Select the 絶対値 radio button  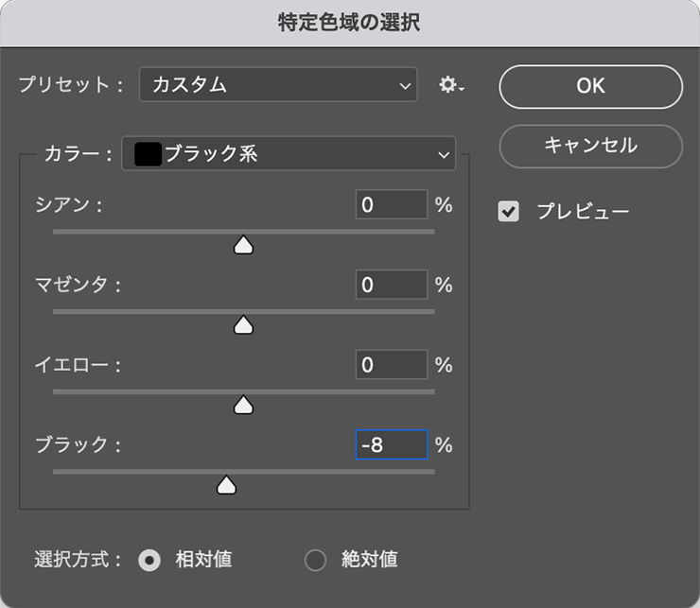(315, 560)
